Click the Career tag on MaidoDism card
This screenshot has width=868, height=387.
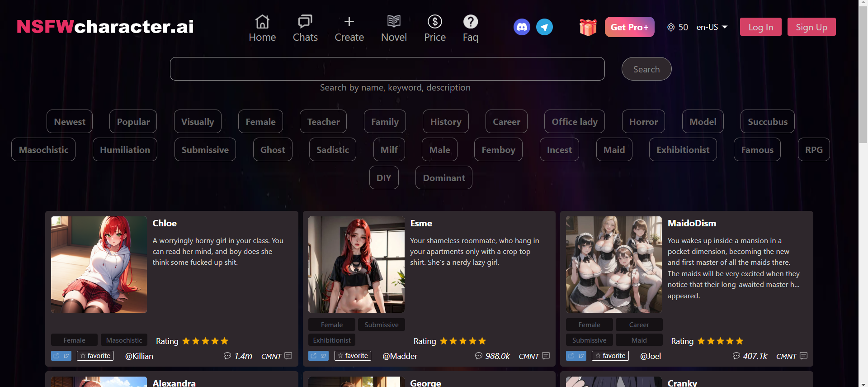pos(639,325)
